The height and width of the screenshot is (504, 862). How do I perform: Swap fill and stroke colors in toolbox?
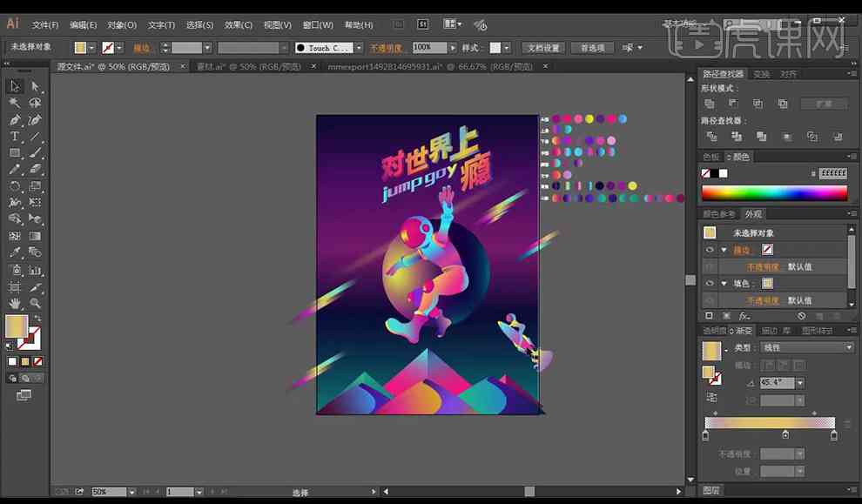tap(38, 319)
